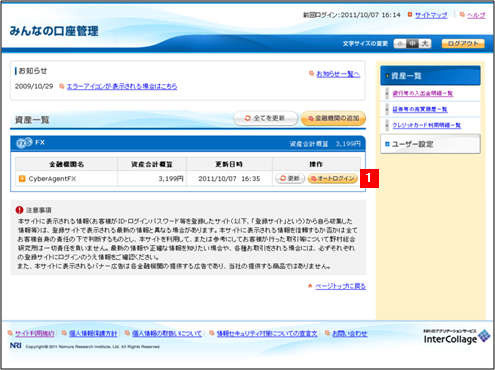
Task: Open the 個人情報の取扱いについて footer link
Action: tap(167, 333)
